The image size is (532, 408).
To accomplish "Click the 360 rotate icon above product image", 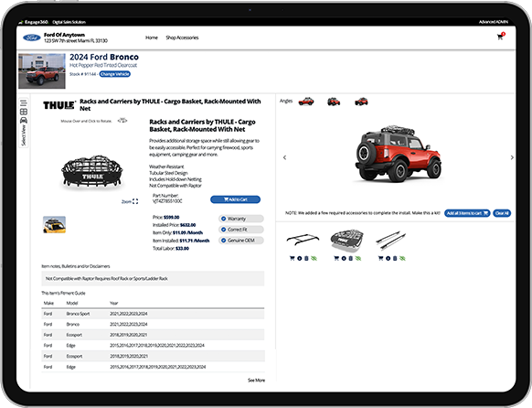I will [122, 120].
